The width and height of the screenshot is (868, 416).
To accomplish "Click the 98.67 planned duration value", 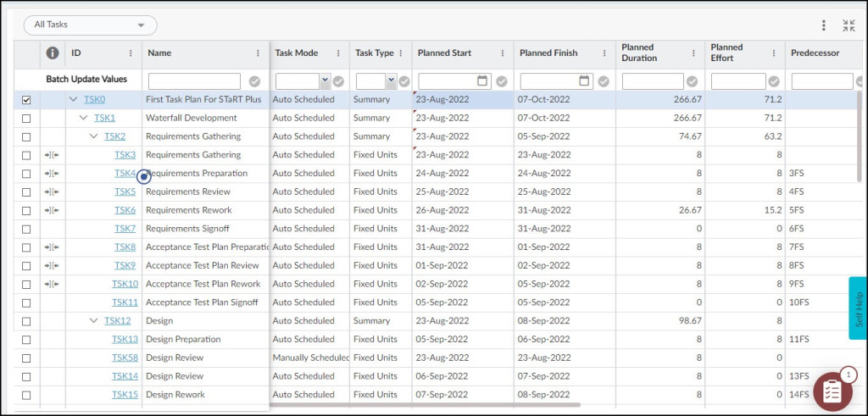I will [x=690, y=321].
